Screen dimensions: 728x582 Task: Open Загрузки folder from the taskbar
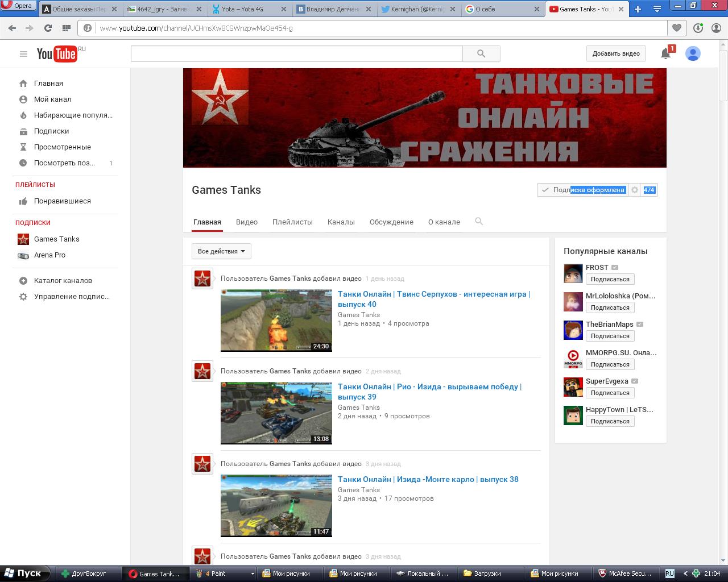tap(490, 573)
